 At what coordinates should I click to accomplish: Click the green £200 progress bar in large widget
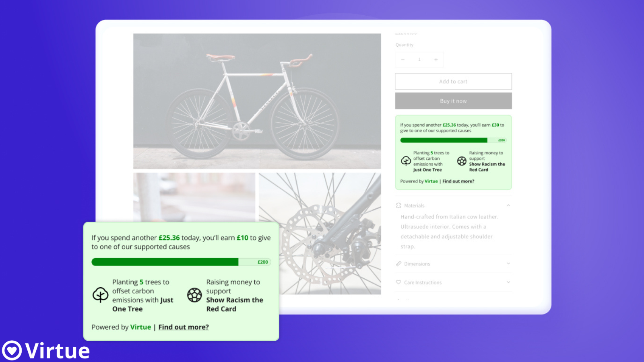pyautogui.click(x=181, y=262)
